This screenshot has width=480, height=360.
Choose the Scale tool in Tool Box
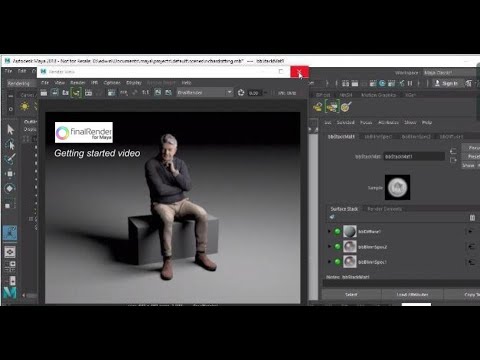tap(10, 204)
